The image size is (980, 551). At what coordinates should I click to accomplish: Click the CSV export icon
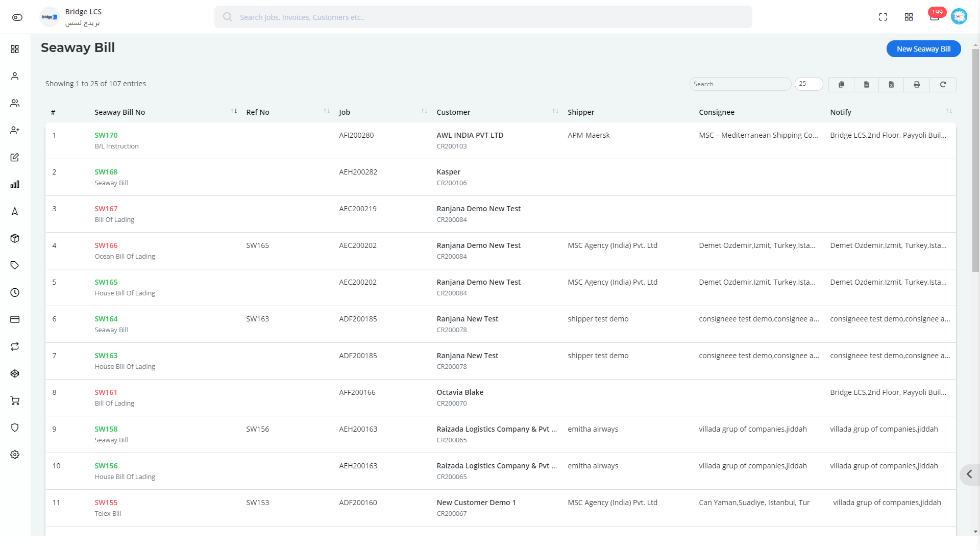point(867,84)
